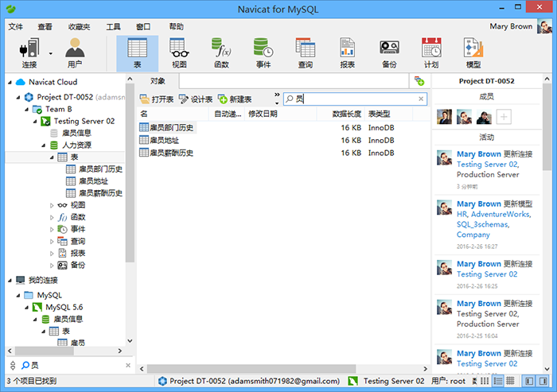The image size is (557, 392).
Task: Click the add member plus box under 成员
Action: 504,117
